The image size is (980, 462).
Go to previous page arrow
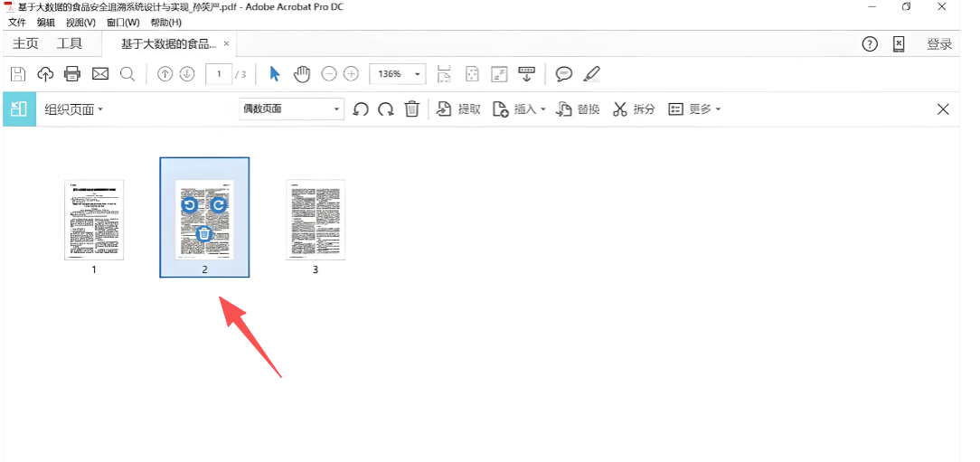[x=165, y=74]
